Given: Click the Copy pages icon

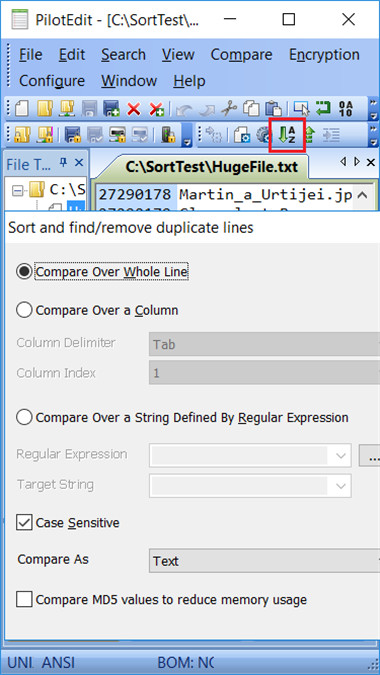Looking at the screenshot, I should pyautogui.click(x=251, y=109).
